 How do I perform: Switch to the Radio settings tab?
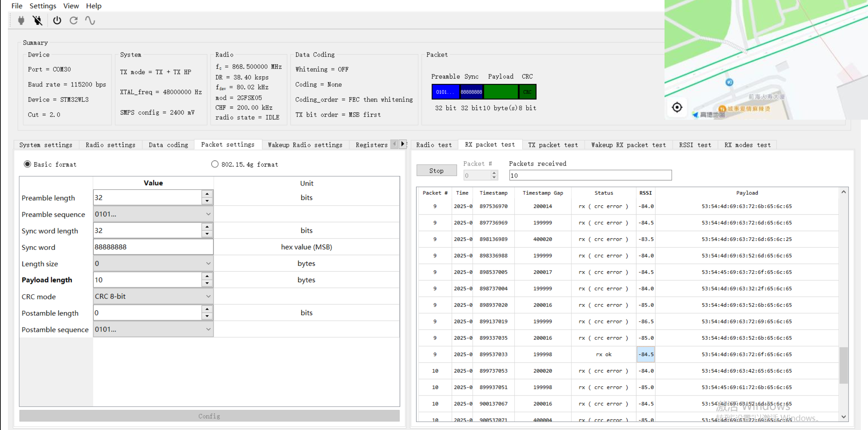[x=110, y=145]
